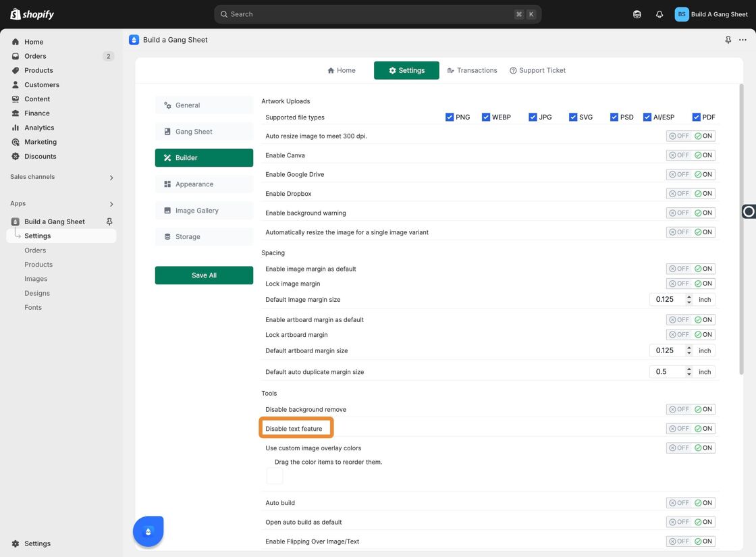Turn OFF Enable Dropbox
The image size is (756, 557).
tap(679, 194)
